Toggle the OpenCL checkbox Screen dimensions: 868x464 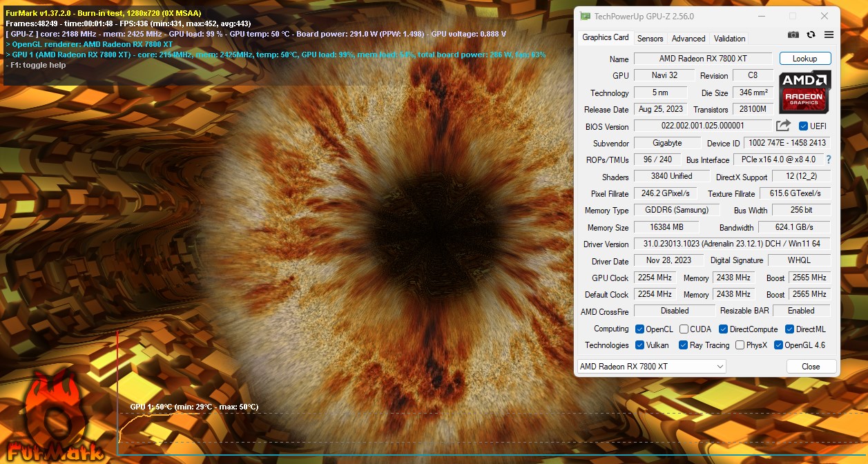(x=640, y=329)
